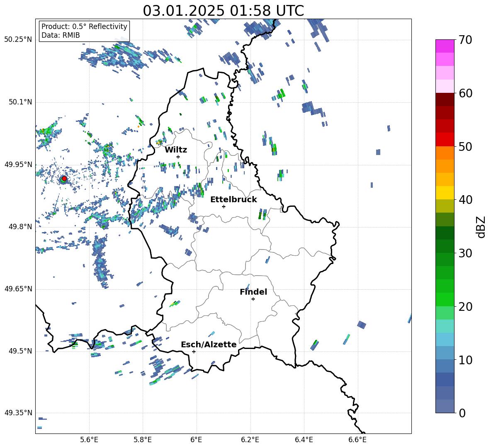
Task: Click the Data: RMIB text
Action: [x=61, y=35]
